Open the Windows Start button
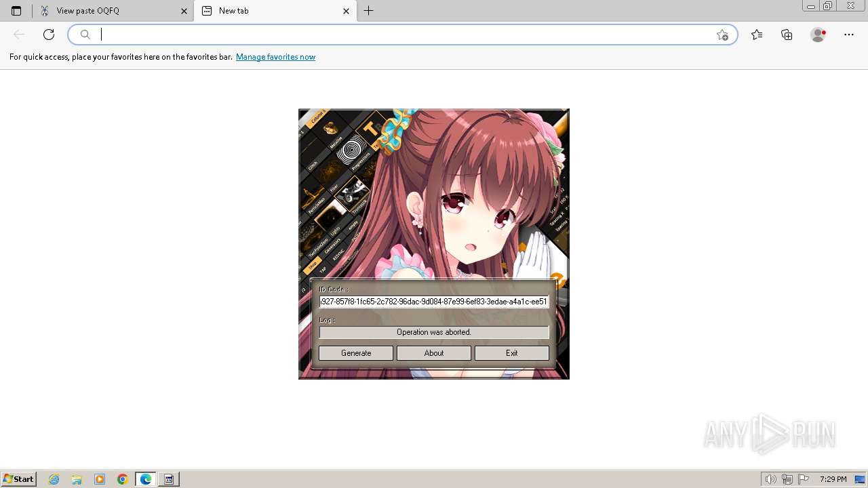The width and height of the screenshot is (868, 488). (19, 479)
